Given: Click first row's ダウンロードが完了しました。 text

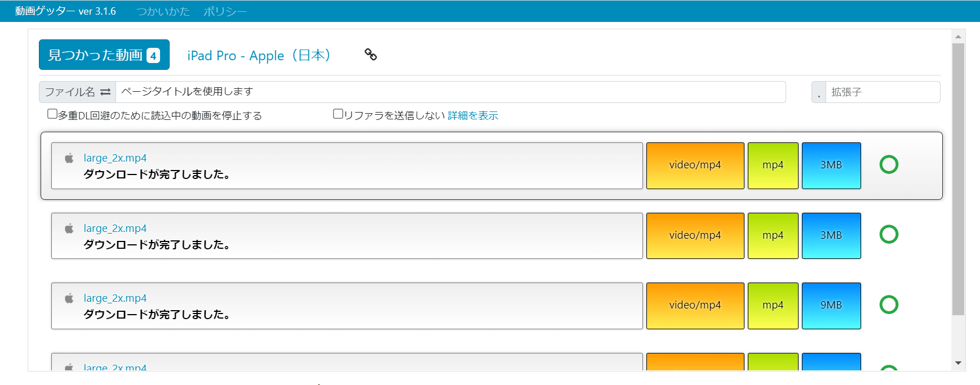Looking at the screenshot, I should [157, 174].
